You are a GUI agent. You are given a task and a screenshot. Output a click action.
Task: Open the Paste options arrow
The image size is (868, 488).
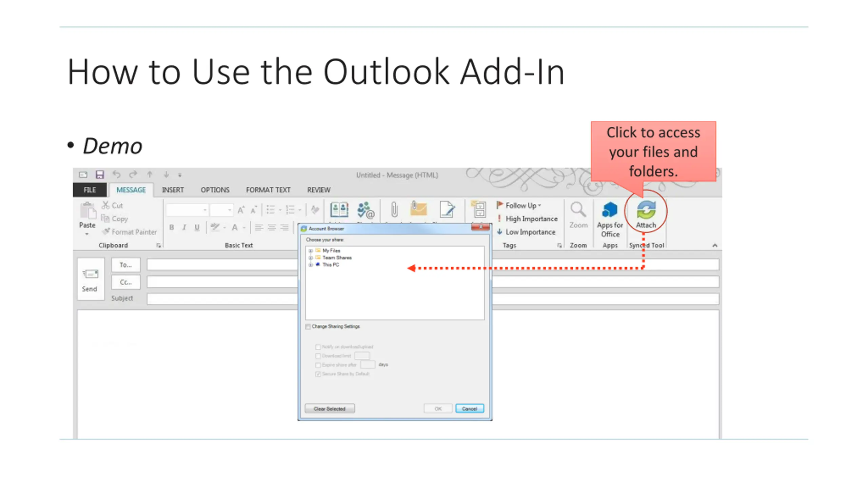coord(87,234)
